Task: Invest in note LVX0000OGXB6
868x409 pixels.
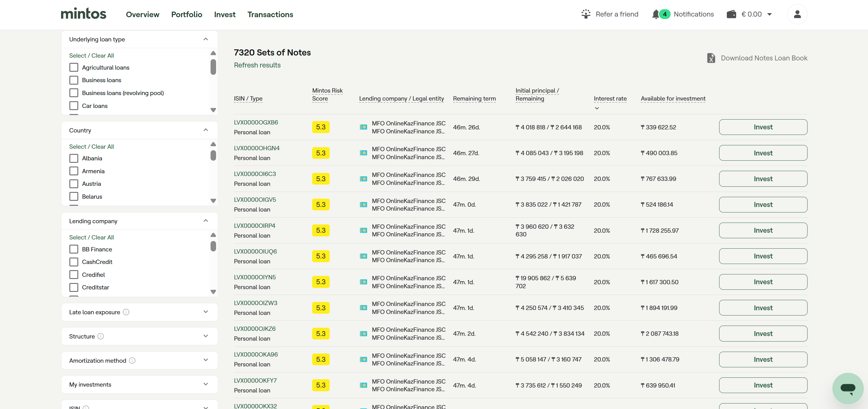Action: (763, 127)
